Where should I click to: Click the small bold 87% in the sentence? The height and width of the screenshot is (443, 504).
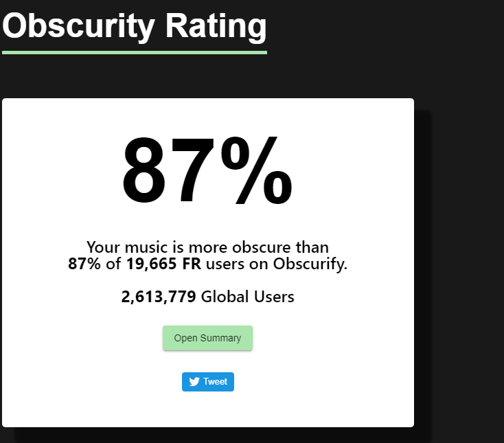pyautogui.click(x=84, y=264)
